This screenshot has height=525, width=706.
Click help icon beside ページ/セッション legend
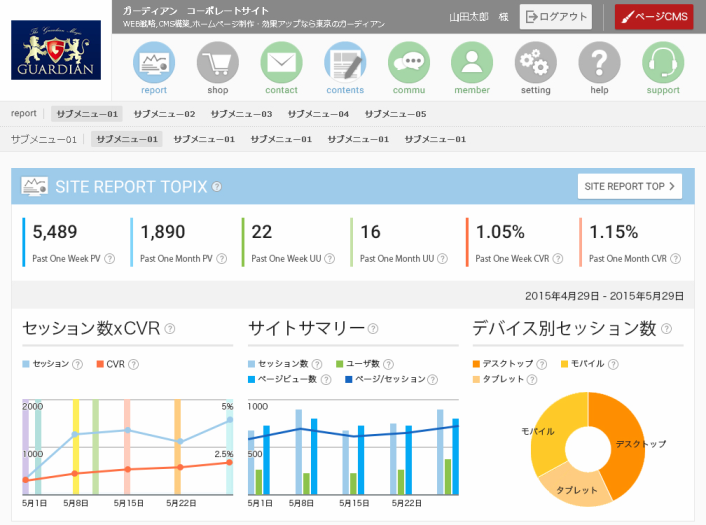[432, 380]
